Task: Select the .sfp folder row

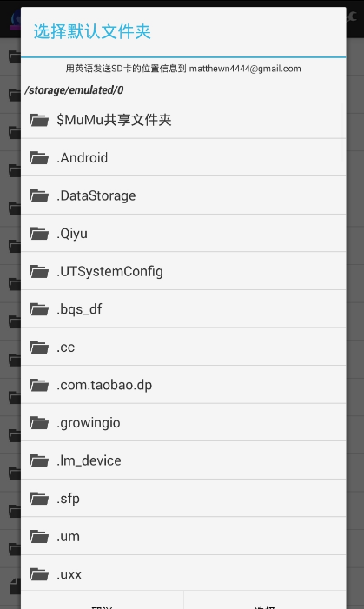Action: pos(183,499)
